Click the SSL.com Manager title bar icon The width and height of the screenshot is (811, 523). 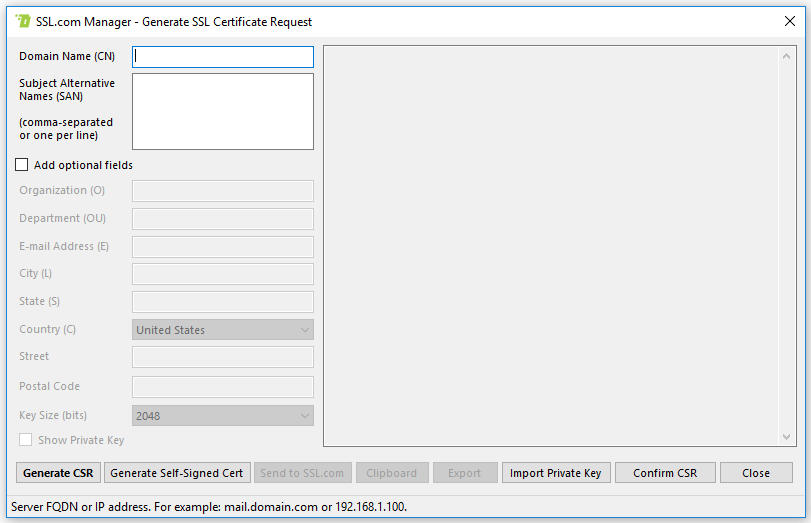(x=23, y=21)
